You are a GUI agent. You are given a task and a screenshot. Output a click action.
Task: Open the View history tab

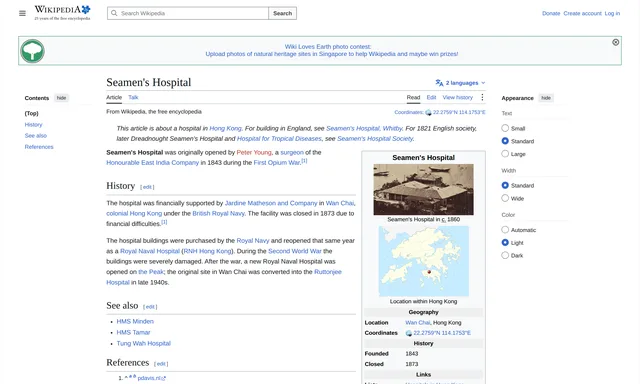click(x=458, y=98)
